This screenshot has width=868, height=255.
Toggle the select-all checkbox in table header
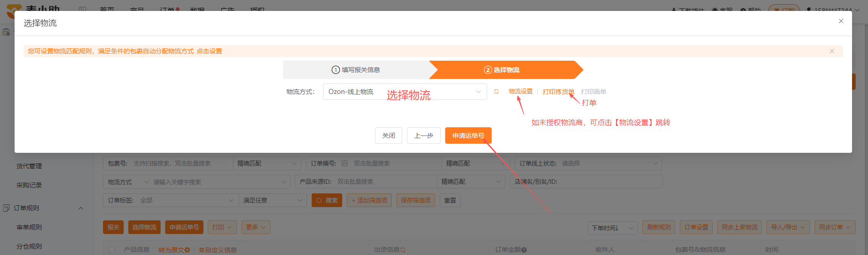112,250
